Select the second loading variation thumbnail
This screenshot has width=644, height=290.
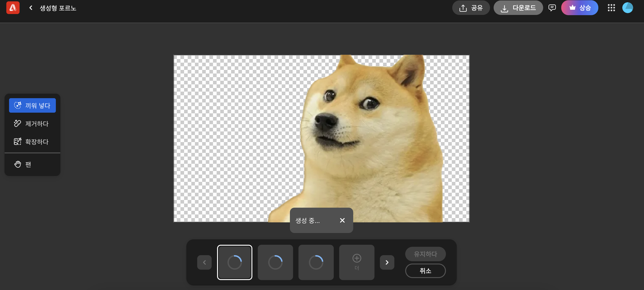click(275, 262)
